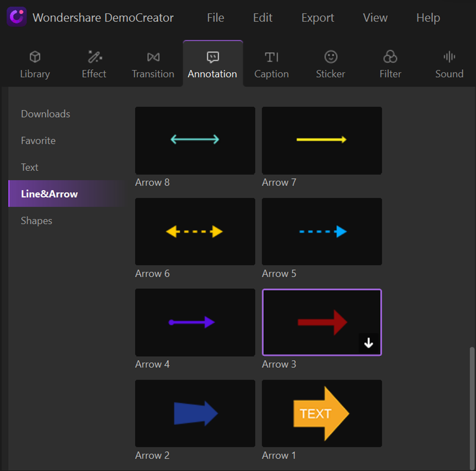Click the 'Arrow 6' label
Screen dimensions: 476x471
[153, 274]
